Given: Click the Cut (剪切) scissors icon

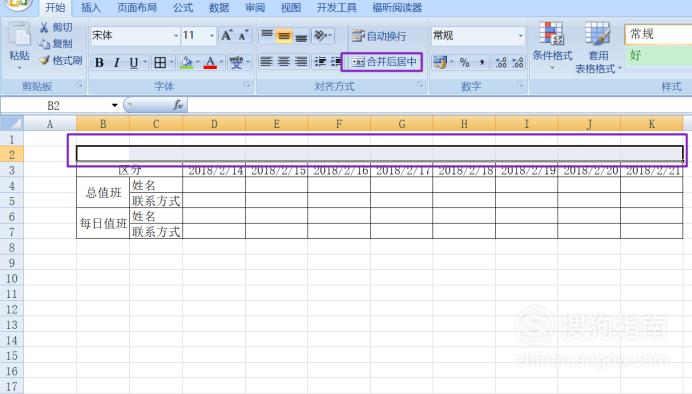Looking at the screenshot, I should coord(44,27).
